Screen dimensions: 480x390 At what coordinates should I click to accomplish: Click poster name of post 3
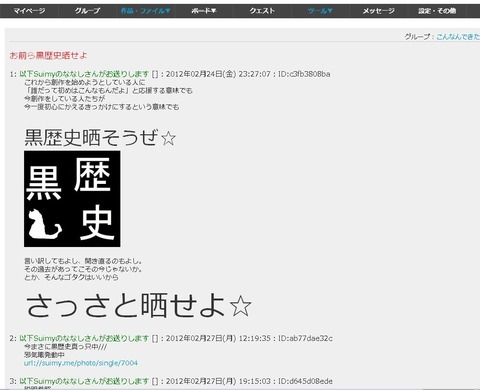[x=84, y=381]
